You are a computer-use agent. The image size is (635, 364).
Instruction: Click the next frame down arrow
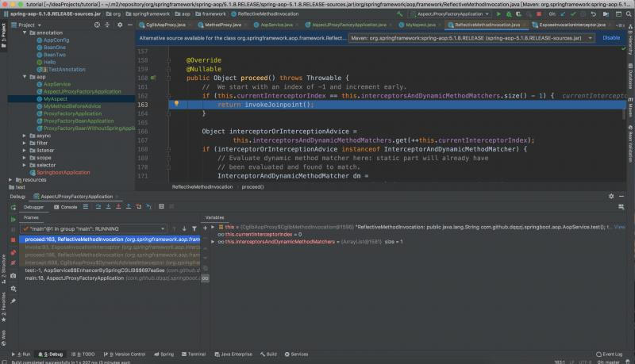click(184, 229)
